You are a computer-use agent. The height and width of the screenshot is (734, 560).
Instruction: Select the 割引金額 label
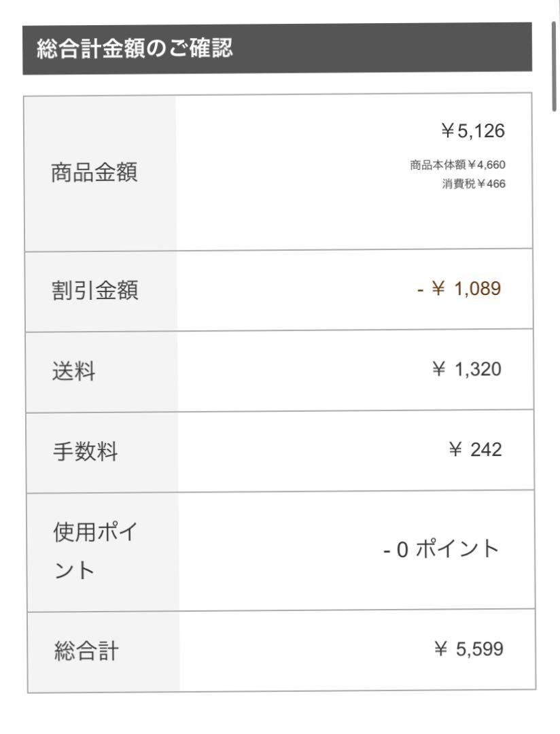tap(95, 290)
